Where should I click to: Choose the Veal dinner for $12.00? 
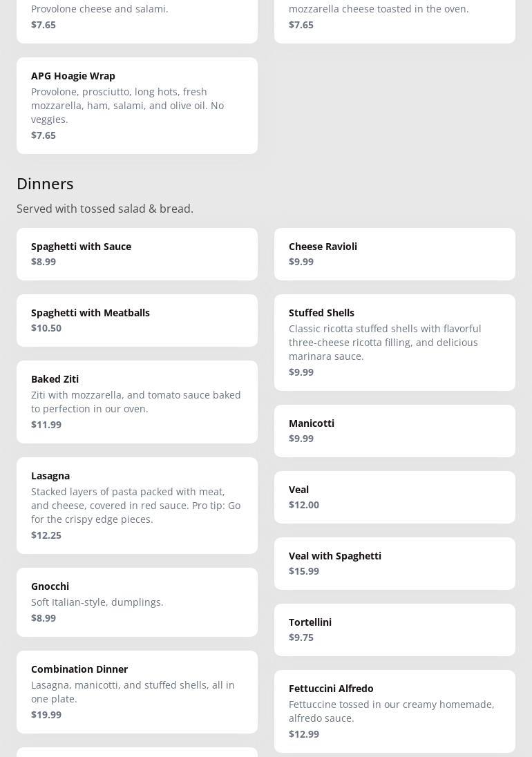tap(395, 497)
